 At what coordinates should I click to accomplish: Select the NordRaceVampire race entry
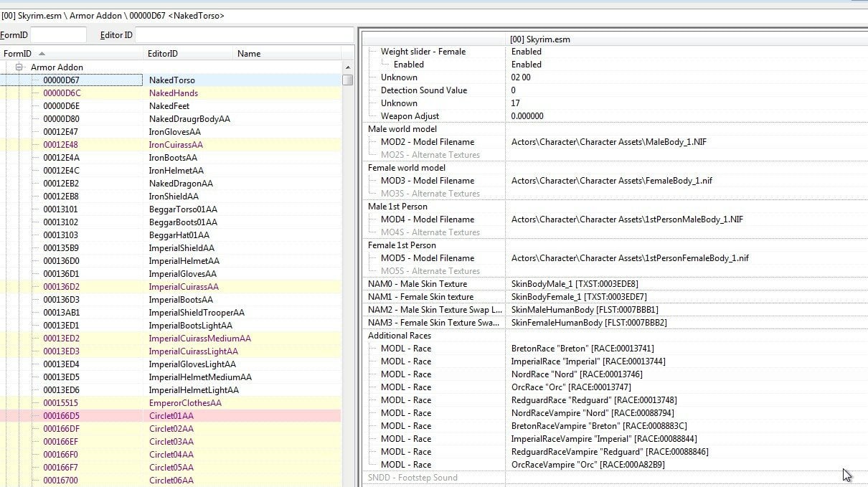click(x=615, y=413)
